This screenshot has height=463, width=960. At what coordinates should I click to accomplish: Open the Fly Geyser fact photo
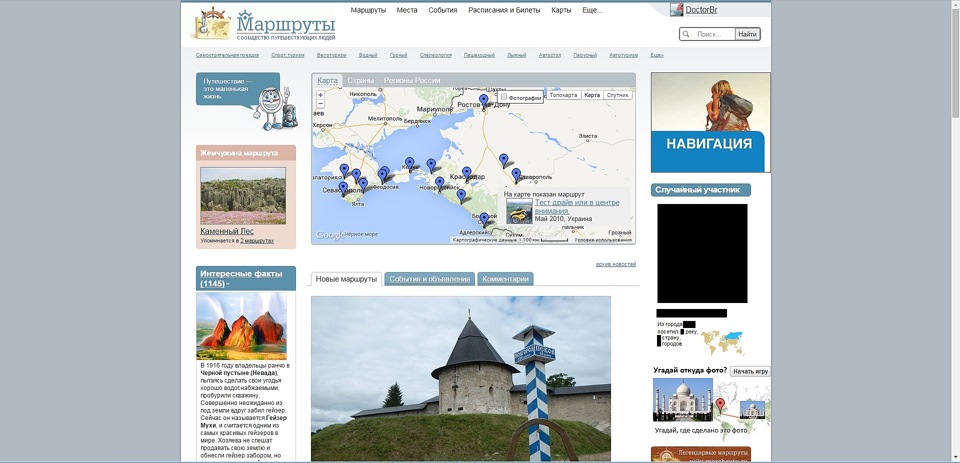pos(241,326)
